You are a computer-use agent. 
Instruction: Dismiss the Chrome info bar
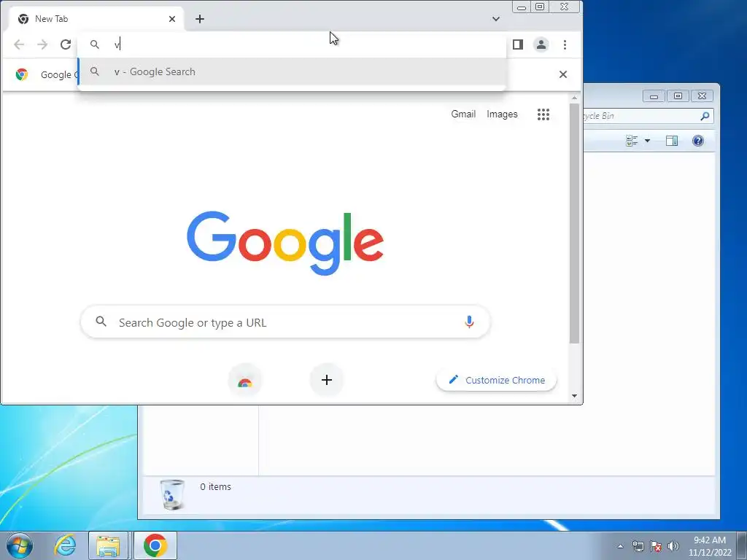563,74
